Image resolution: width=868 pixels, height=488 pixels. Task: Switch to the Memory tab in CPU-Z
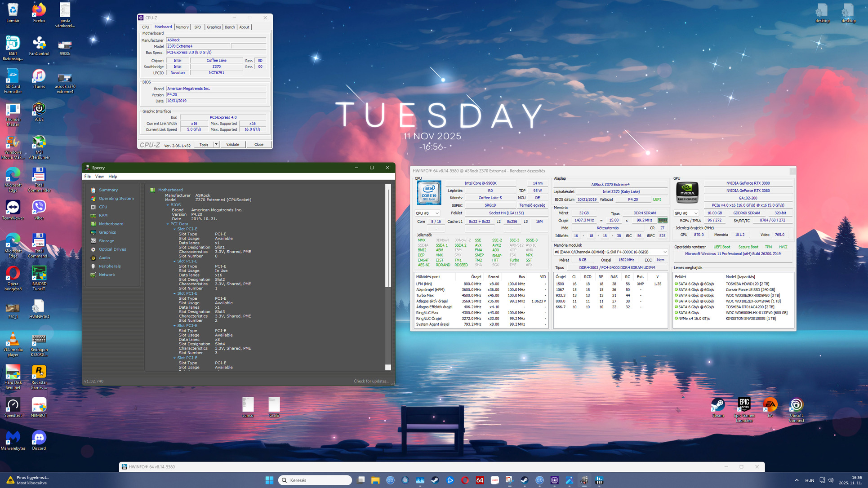182,27
